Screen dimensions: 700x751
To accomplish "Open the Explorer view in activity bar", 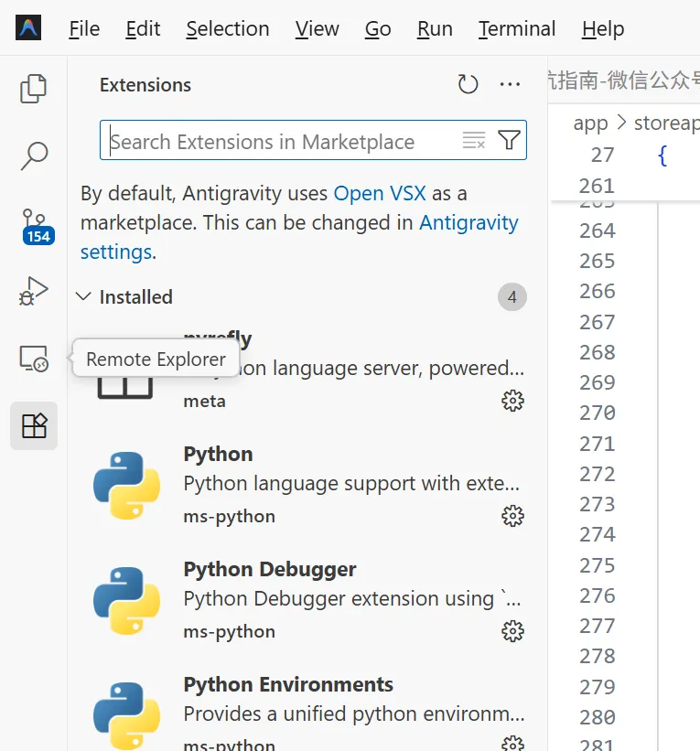I will click(x=34, y=89).
